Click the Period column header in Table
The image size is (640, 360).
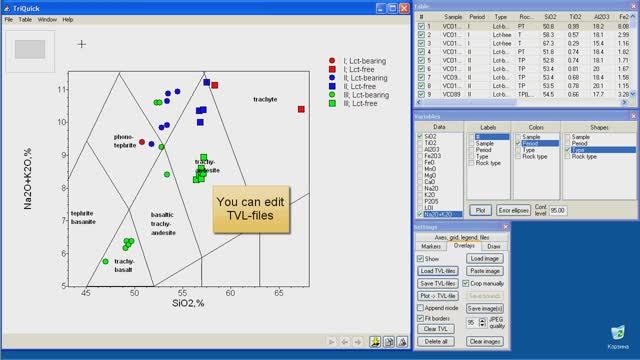click(477, 17)
